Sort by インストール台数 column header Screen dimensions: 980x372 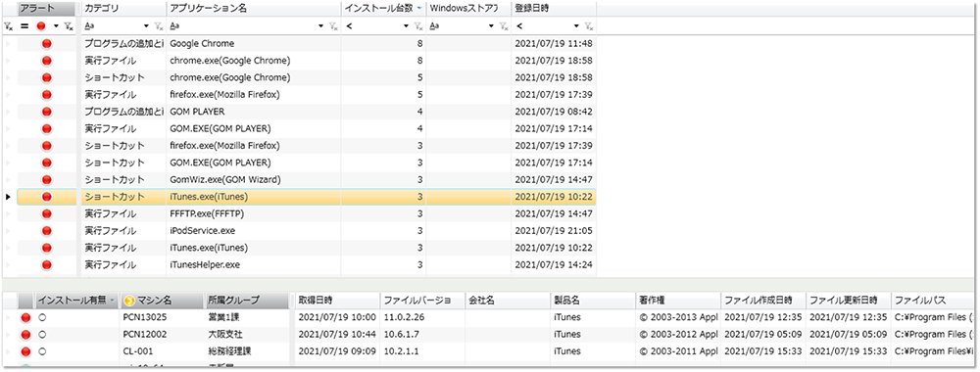[x=384, y=9]
